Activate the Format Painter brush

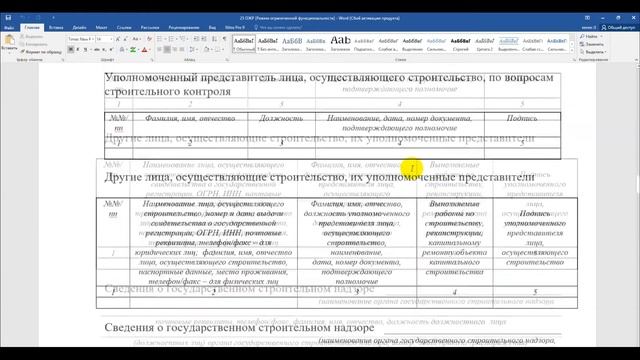(22, 52)
